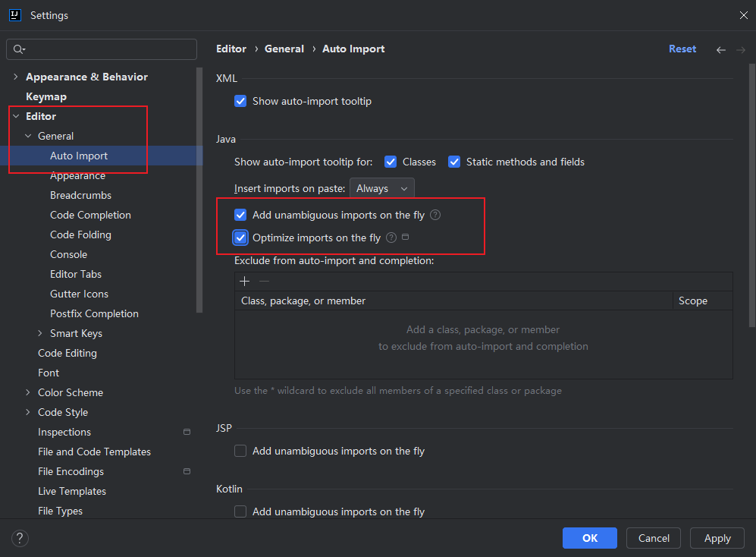756x557 pixels.
Task: Expand Code Style node
Action: pyautogui.click(x=28, y=412)
